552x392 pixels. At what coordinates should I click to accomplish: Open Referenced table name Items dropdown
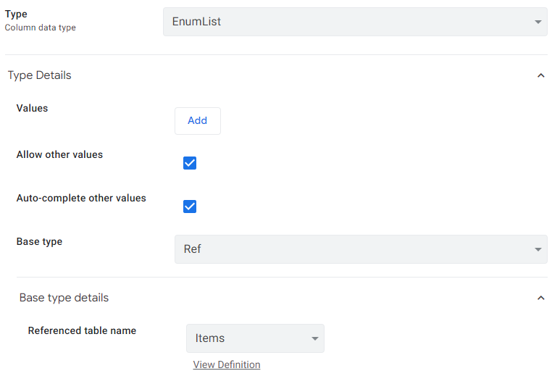point(255,338)
